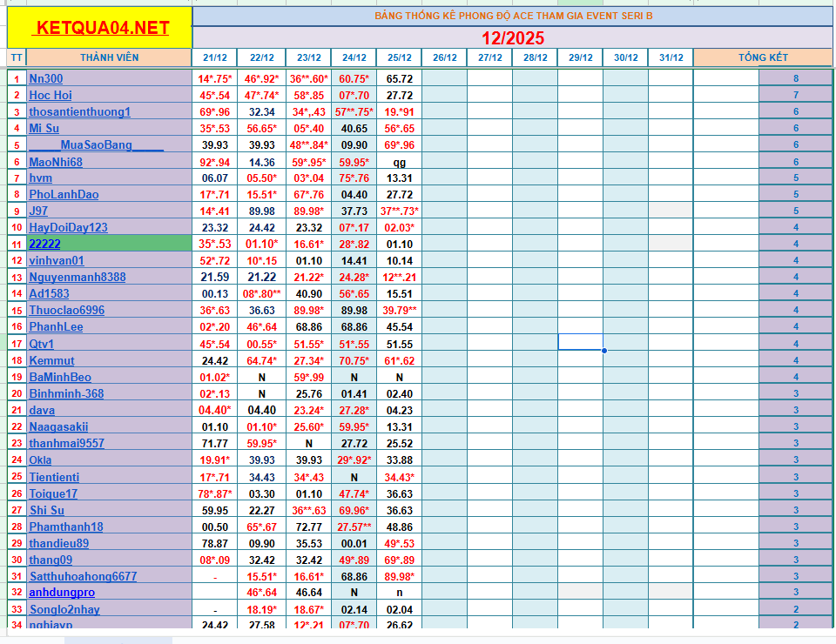Click the 12/2025 month title cell
The height and width of the screenshot is (644, 836).
(x=512, y=37)
